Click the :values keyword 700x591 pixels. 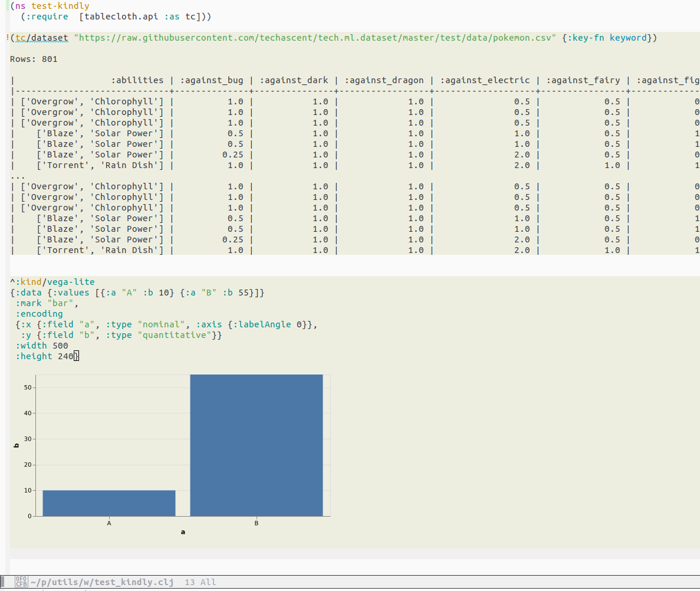[x=71, y=293]
